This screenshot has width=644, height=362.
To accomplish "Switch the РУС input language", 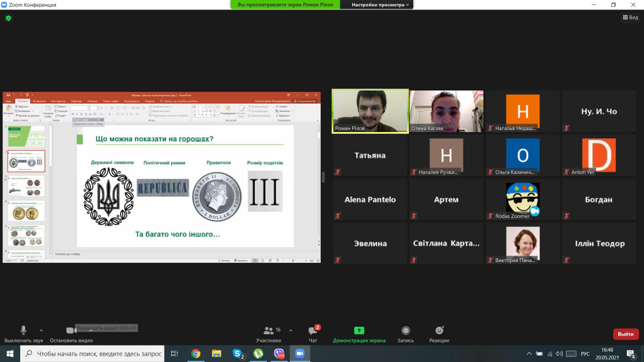I will click(586, 354).
